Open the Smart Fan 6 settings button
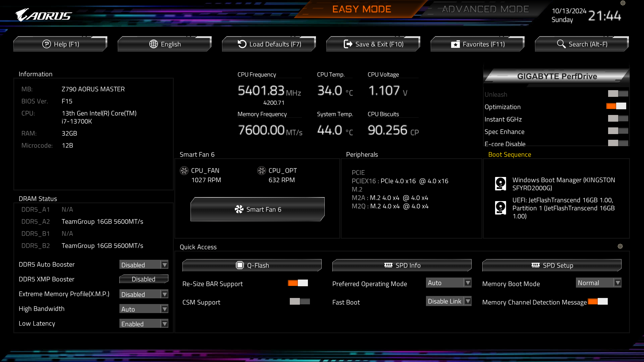The width and height of the screenshot is (644, 362). [257, 209]
